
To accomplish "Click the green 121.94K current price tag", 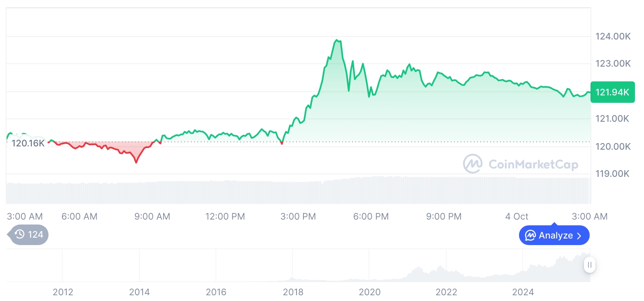I will (x=612, y=92).
